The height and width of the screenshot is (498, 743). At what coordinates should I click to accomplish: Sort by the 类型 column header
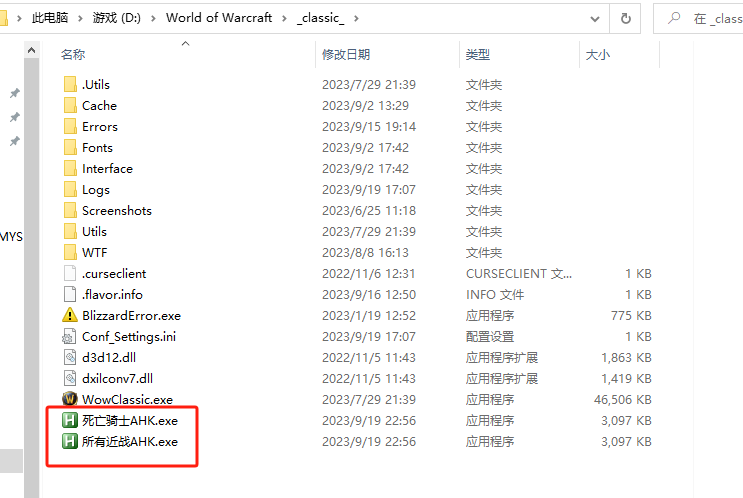click(x=478, y=54)
